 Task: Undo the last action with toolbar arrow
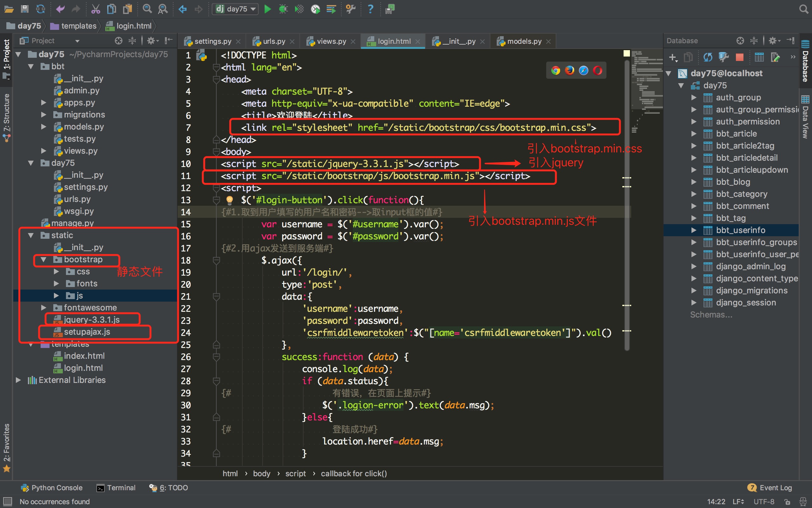[60, 9]
